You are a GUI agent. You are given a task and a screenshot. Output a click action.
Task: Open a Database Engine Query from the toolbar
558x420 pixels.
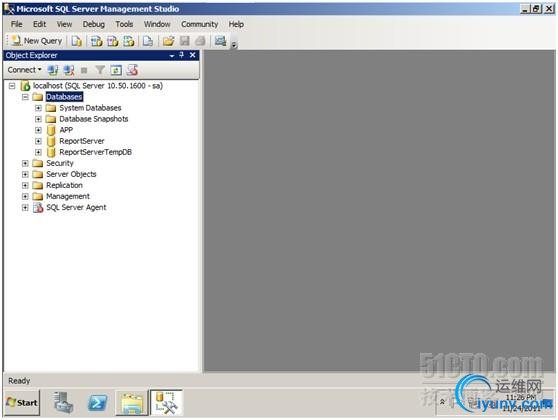(76, 41)
